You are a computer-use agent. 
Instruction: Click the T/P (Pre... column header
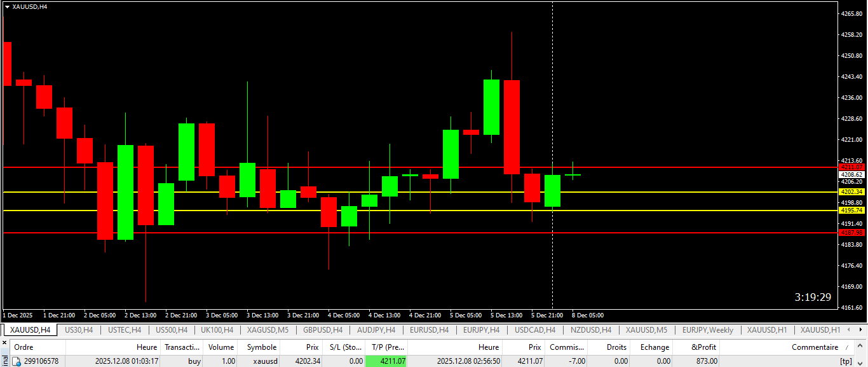[386, 347]
